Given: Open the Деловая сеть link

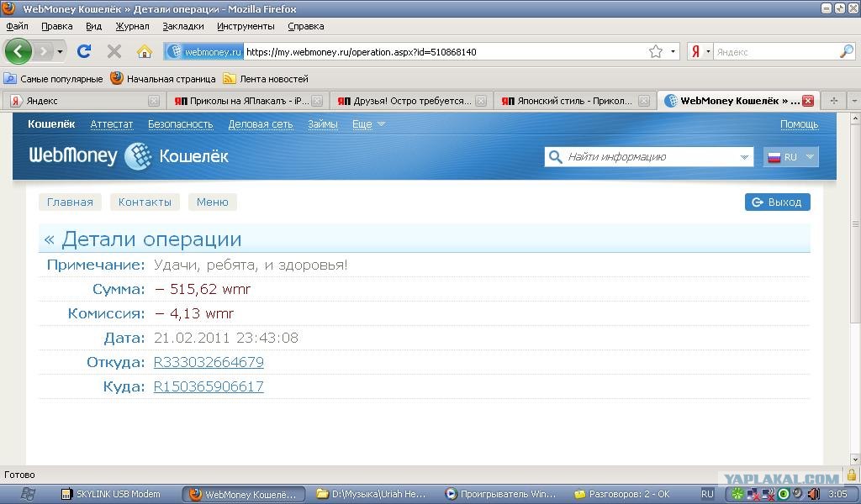Looking at the screenshot, I should tap(261, 124).
